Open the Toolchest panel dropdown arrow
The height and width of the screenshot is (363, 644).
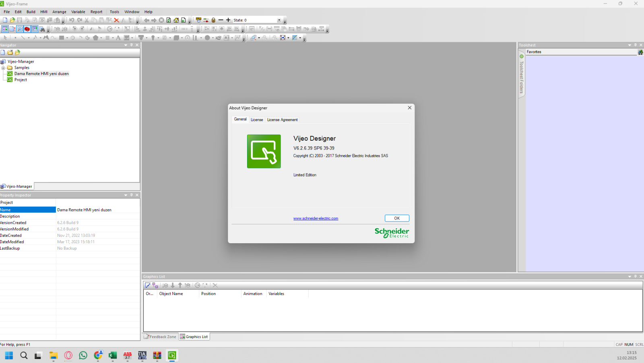click(x=630, y=45)
